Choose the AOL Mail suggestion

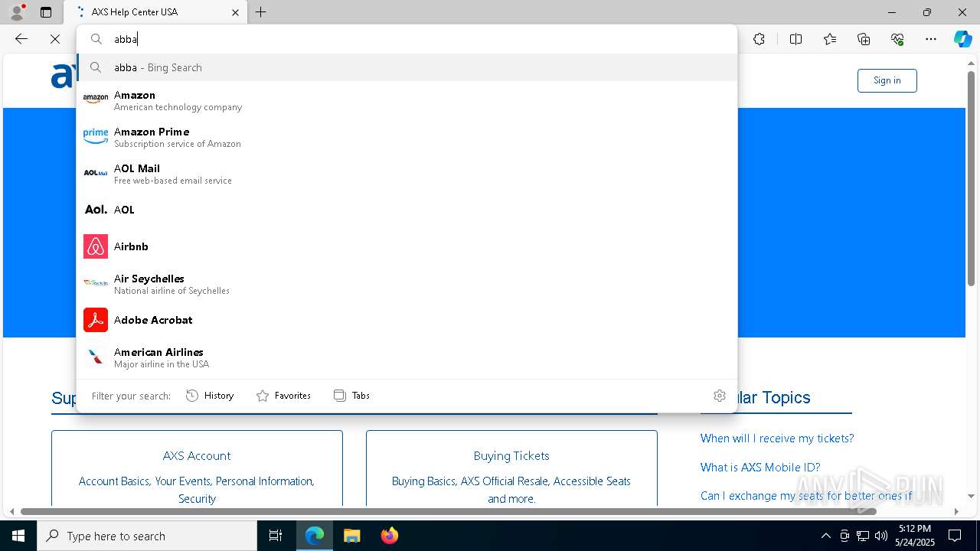[x=407, y=174]
